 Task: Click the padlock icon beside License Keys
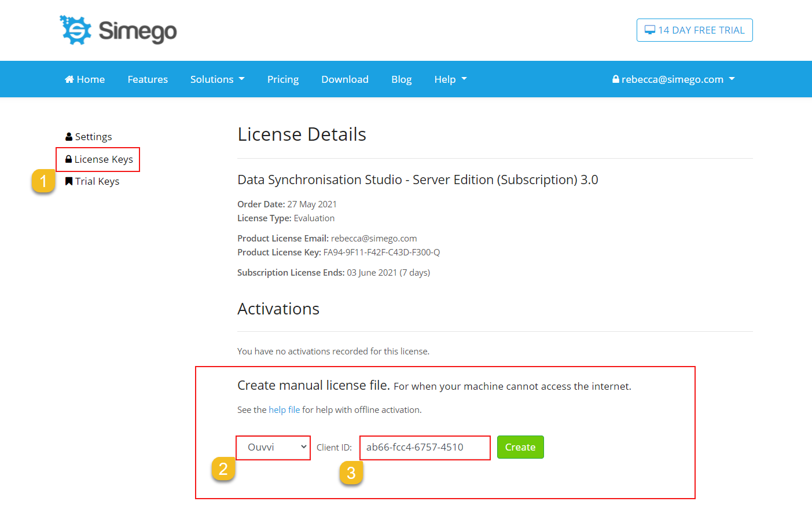68,159
